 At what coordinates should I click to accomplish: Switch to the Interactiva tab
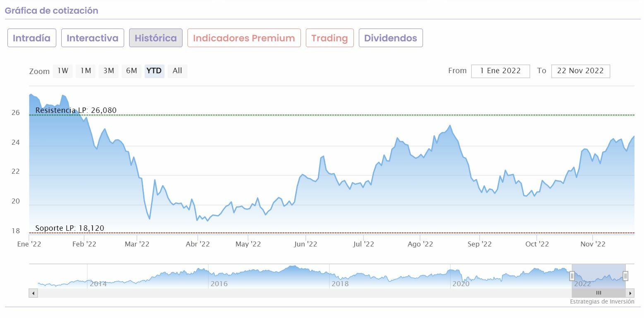click(92, 38)
